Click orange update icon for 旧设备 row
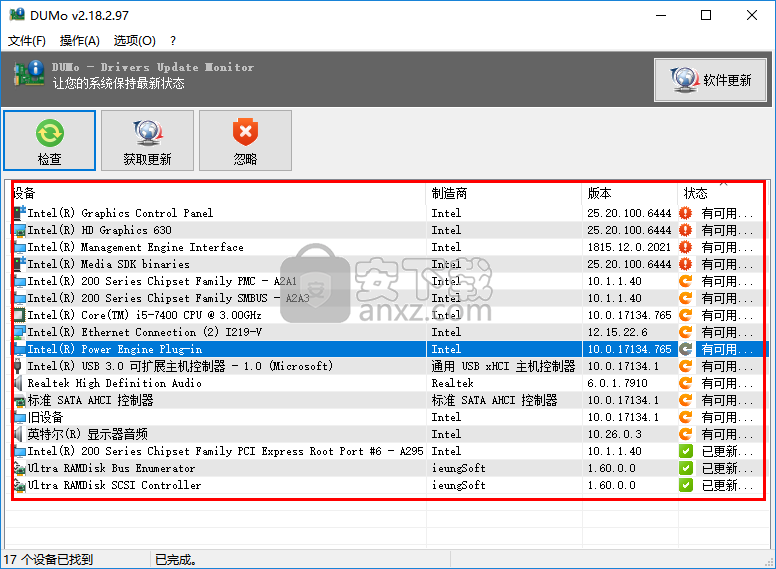This screenshot has height=569, width=776. click(x=685, y=417)
